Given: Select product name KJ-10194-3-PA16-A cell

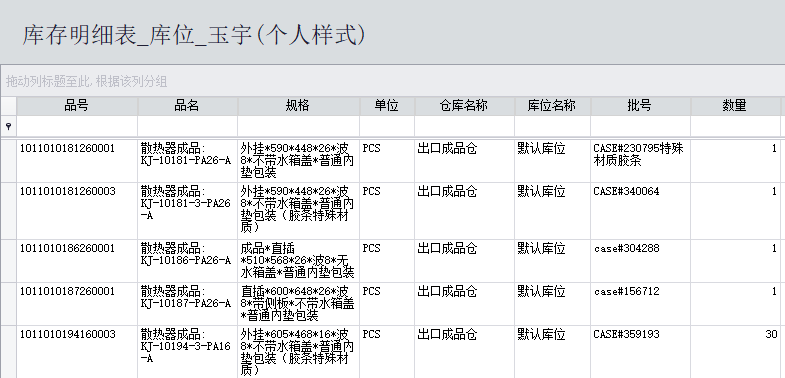Looking at the screenshot, I should tap(188, 352).
